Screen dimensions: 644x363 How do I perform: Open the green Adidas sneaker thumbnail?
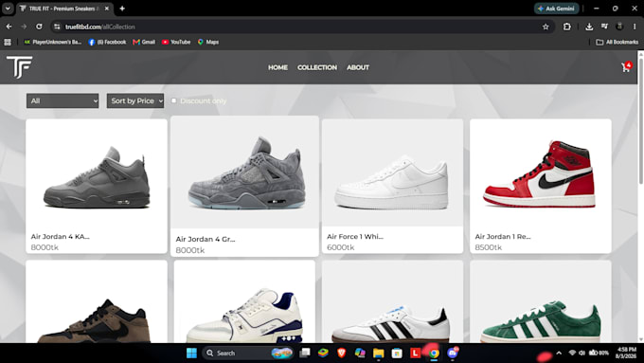click(x=541, y=301)
